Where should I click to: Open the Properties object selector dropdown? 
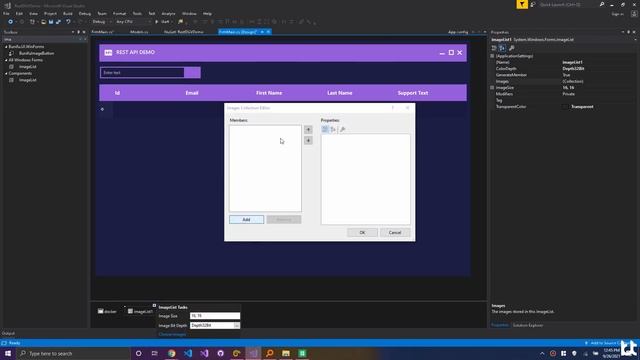point(635,40)
